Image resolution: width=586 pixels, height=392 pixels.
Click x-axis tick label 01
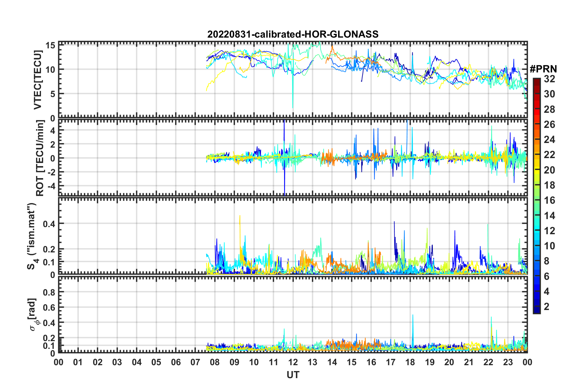click(x=78, y=362)
